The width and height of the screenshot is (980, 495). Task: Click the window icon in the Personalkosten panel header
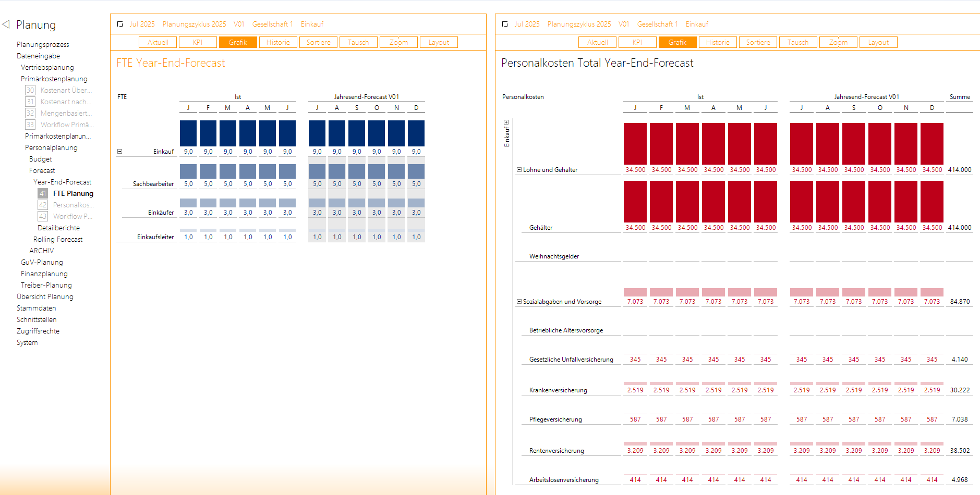pos(505,24)
